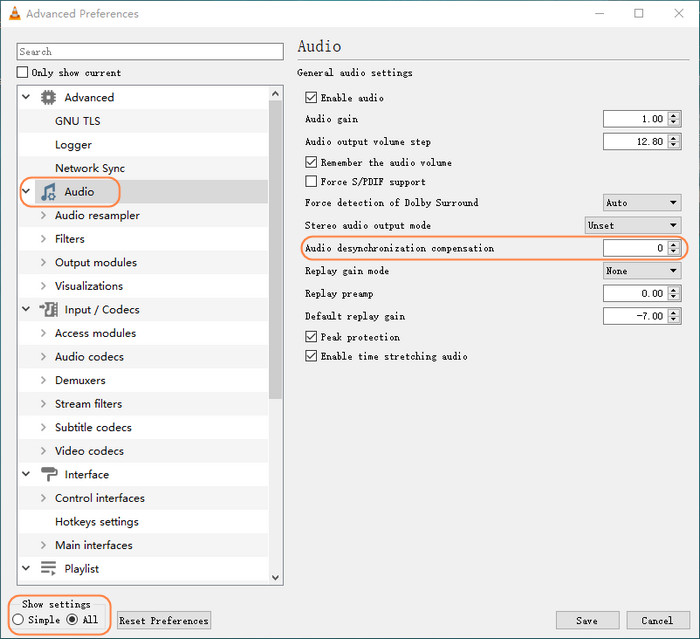Expand Visualizations node

coord(43,286)
